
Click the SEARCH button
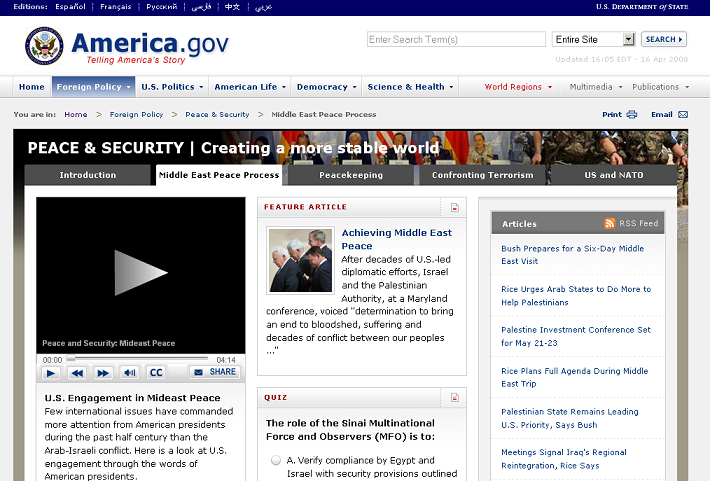[x=664, y=39]
